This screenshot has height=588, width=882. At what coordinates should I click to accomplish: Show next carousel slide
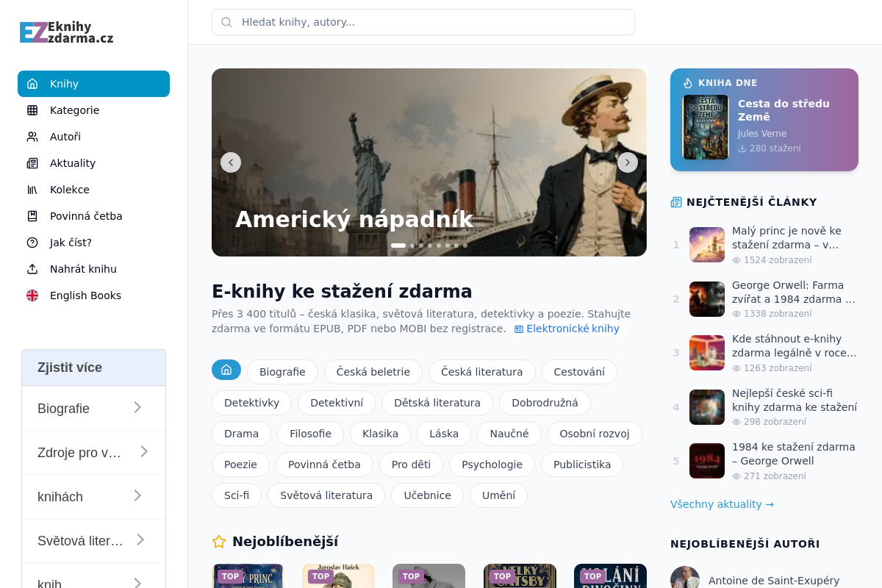coord(628,162)
